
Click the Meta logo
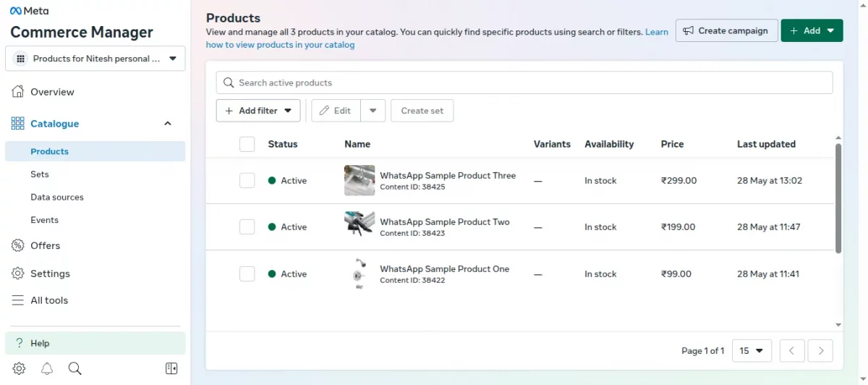click(29, 11)
